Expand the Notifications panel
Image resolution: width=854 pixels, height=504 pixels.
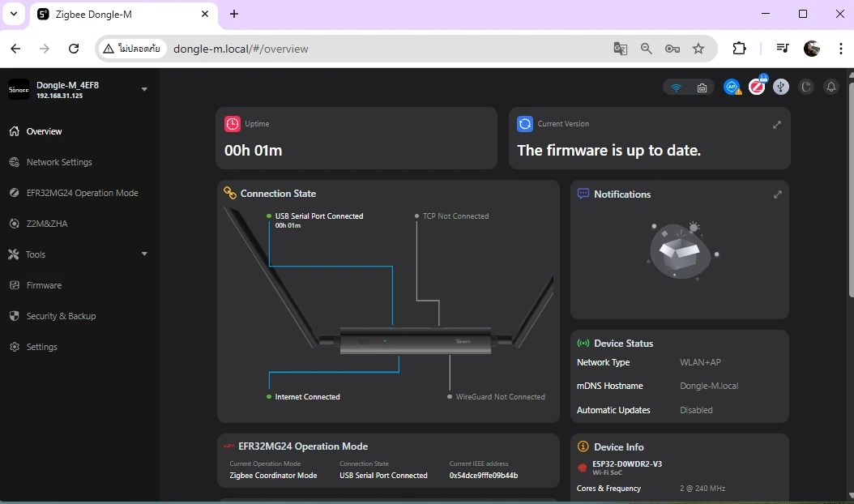[777, 194]
